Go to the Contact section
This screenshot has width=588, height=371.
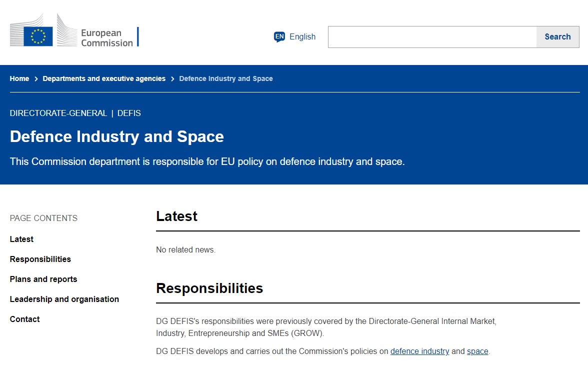click(24, 319)
